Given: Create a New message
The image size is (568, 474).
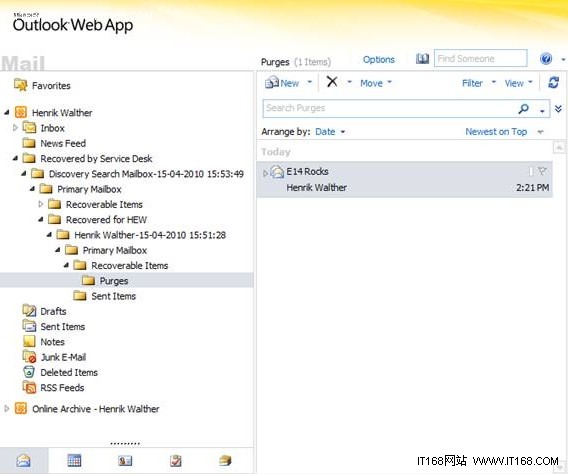Looking at the screenshot, I should 282,83.
